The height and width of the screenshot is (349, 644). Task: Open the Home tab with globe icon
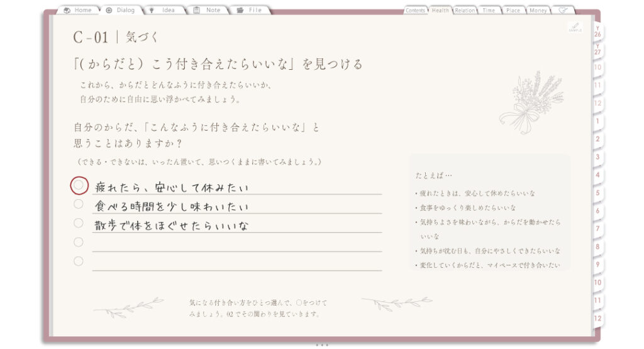coord(79,10)
